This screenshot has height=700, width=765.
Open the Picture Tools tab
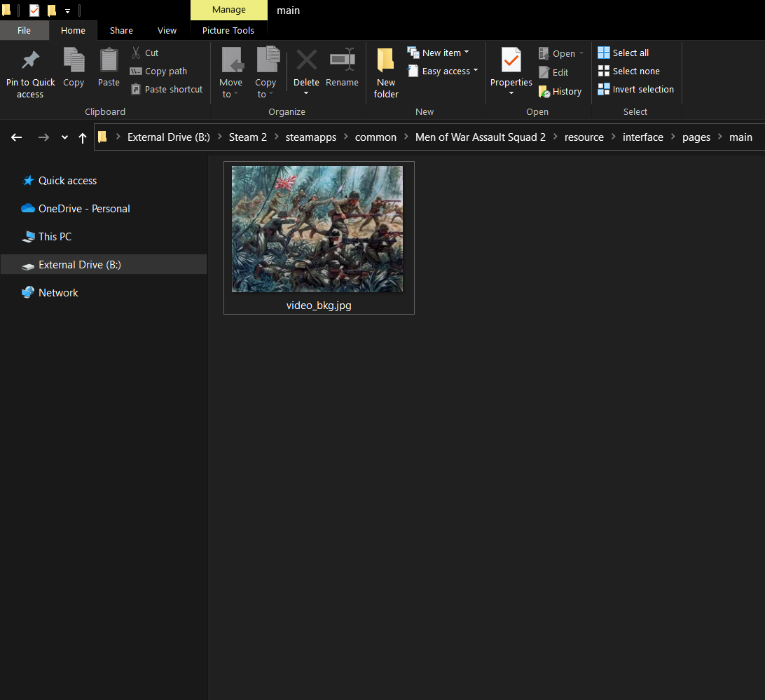(228, 30)
